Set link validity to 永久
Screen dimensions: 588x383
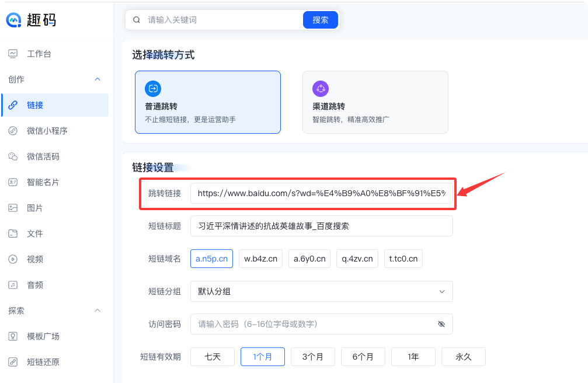click(463, 356)
